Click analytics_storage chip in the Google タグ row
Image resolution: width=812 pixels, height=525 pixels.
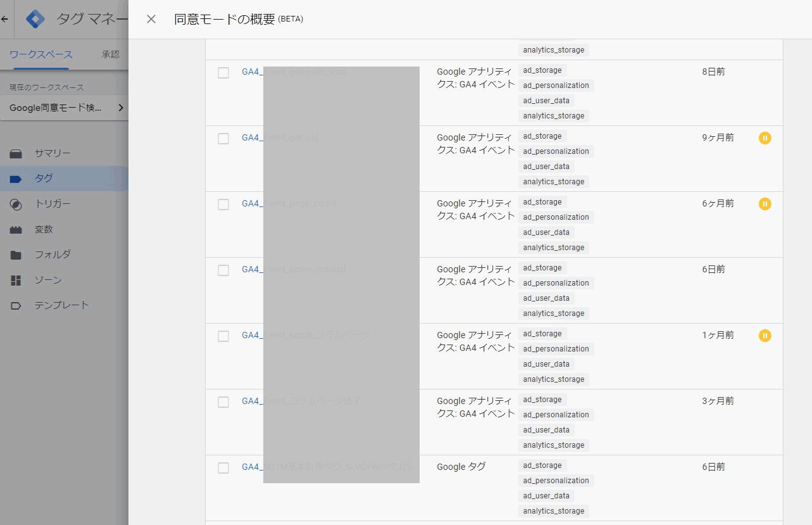coord(554,511)
